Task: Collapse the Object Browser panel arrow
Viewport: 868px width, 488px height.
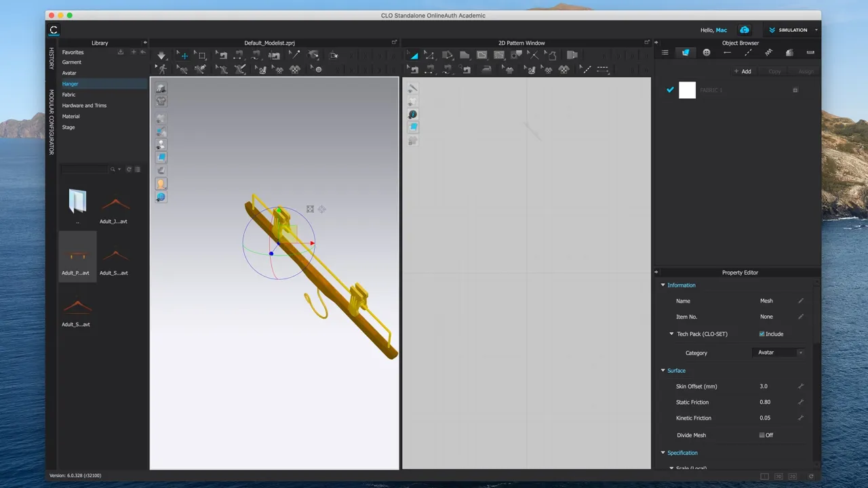Action: [656, 43]
